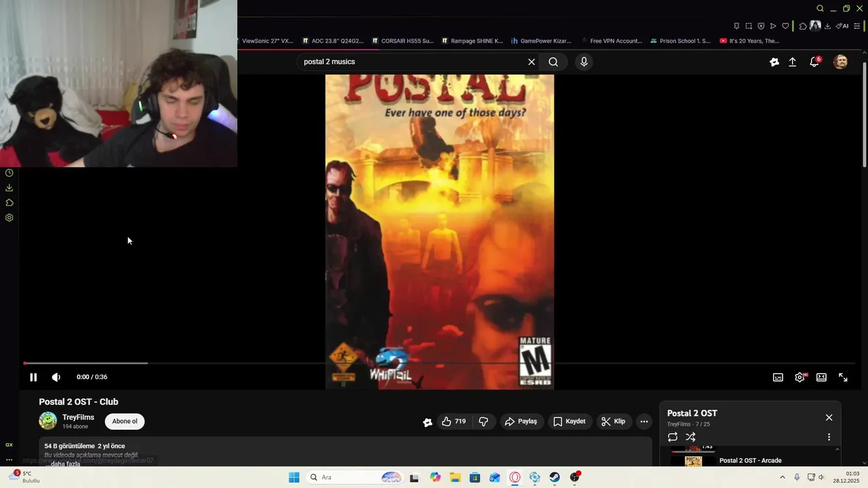Open sidebar three-dot more menu
This screenshot has width=868, height=488.
pyautogui.click(x=9, y=460)
